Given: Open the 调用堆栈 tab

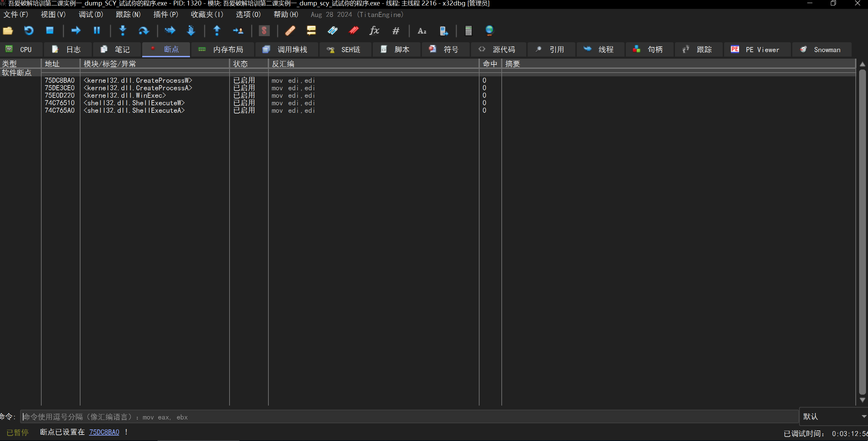Looking at the screenshot, I should click(x=286, y=50).
